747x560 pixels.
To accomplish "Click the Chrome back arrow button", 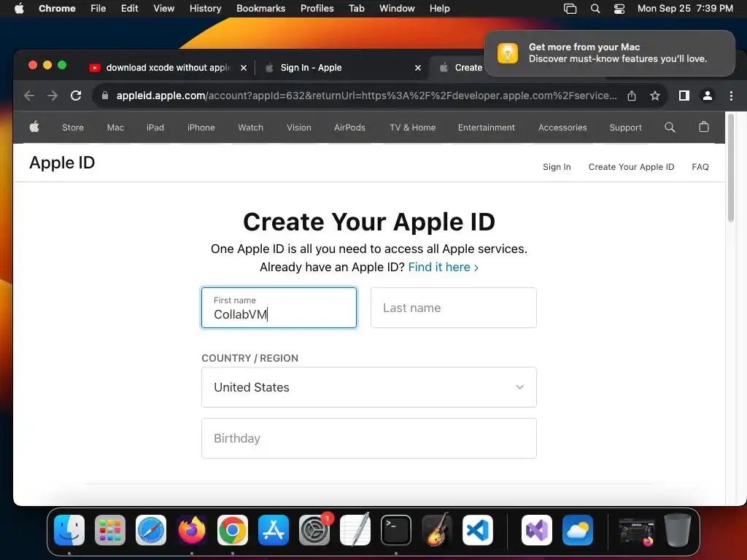I will [x=29, y=96].
